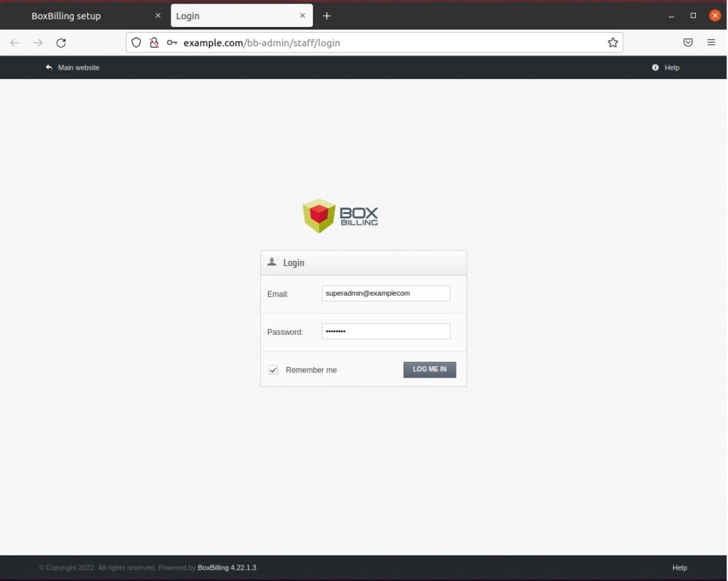This screenshot has width=728, height=581.
Task: Reload the page with refresh icon
Action: (61, 43)
